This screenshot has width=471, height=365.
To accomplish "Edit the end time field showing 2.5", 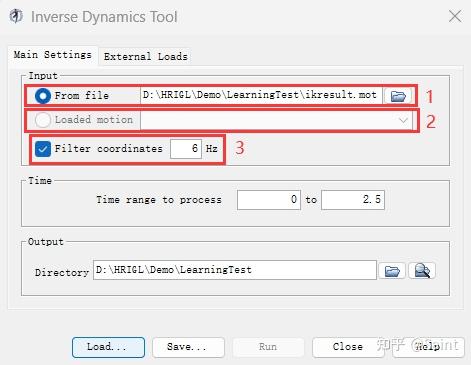I will click(x=353, y=200).
